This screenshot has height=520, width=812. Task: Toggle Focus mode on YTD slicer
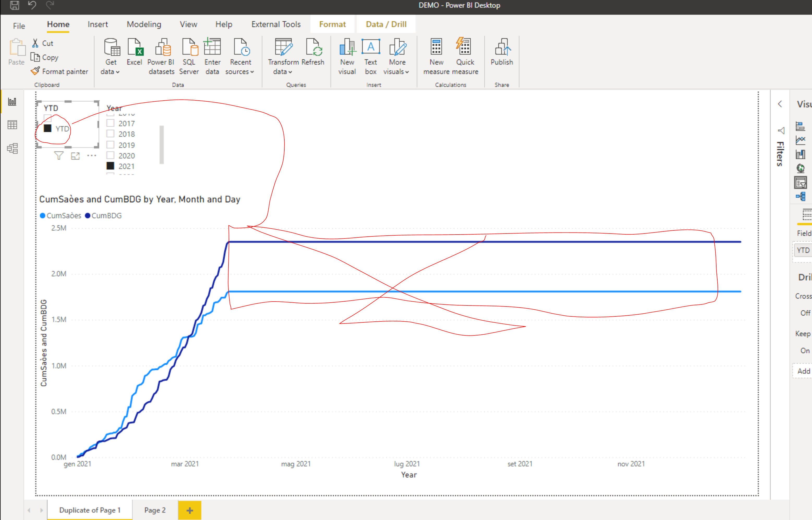(75, 156)
